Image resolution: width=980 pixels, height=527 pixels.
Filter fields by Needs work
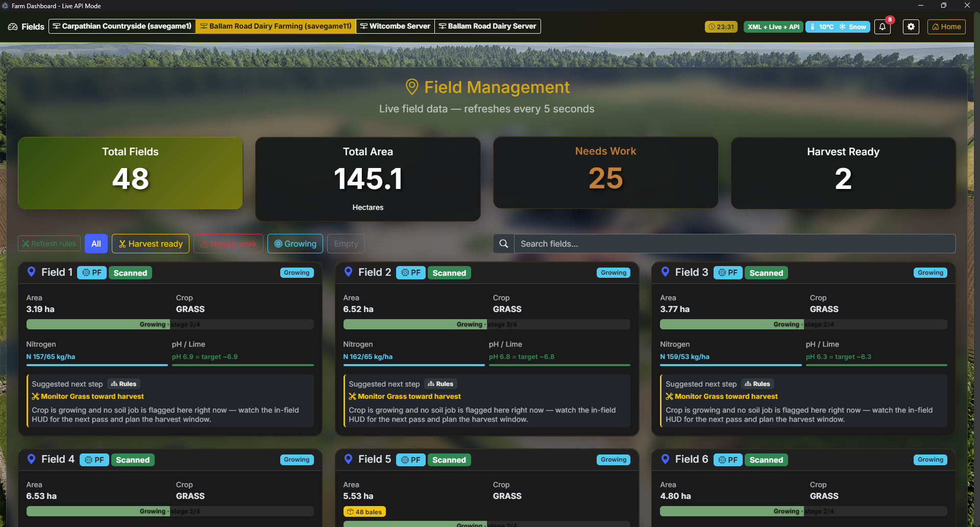click(x=228, y=244)
